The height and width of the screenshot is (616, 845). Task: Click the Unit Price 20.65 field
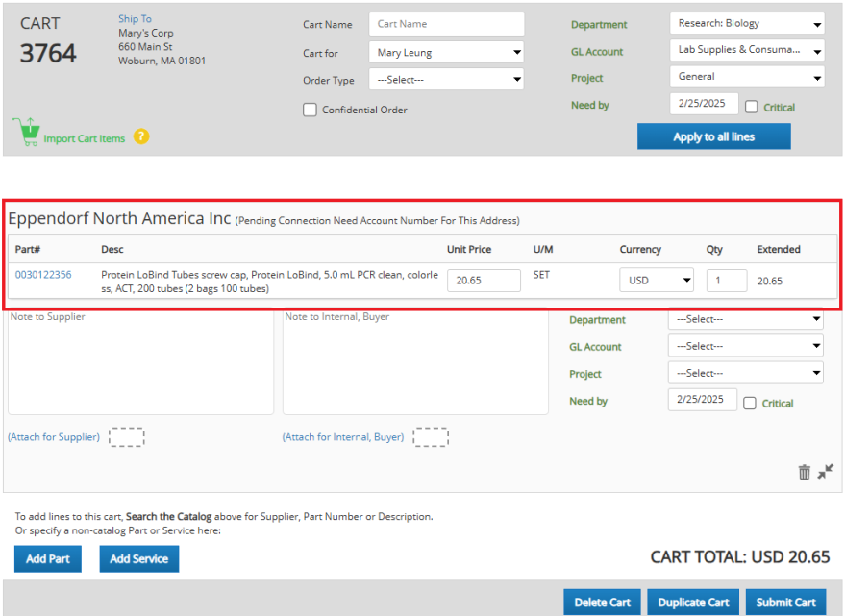(x=484, y=281)
